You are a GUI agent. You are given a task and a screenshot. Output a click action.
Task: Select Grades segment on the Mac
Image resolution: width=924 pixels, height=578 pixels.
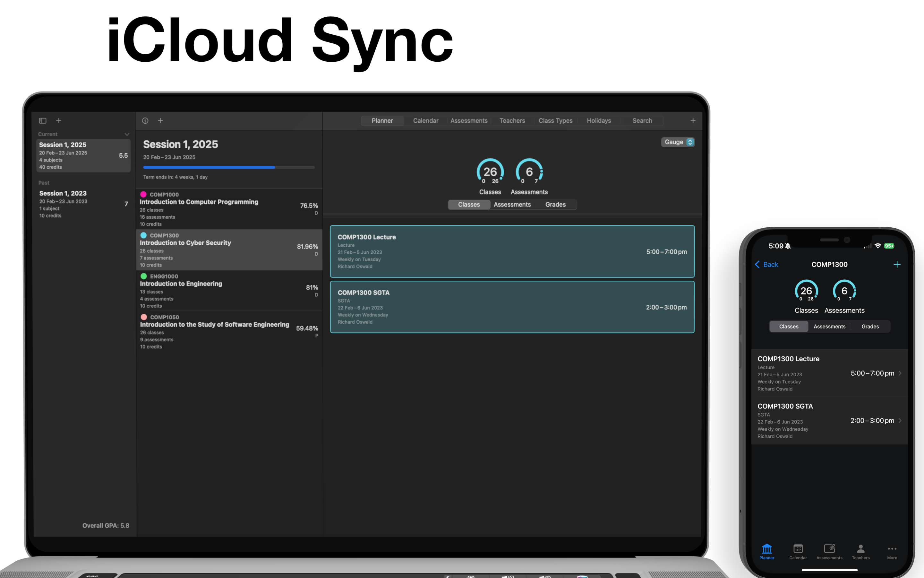pos(556,205)
